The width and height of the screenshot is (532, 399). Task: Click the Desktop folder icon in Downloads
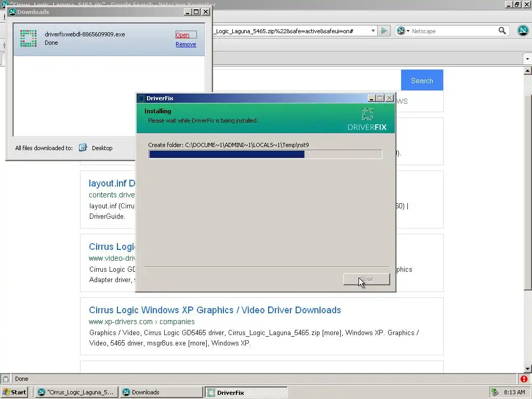(x=83, y=148)
